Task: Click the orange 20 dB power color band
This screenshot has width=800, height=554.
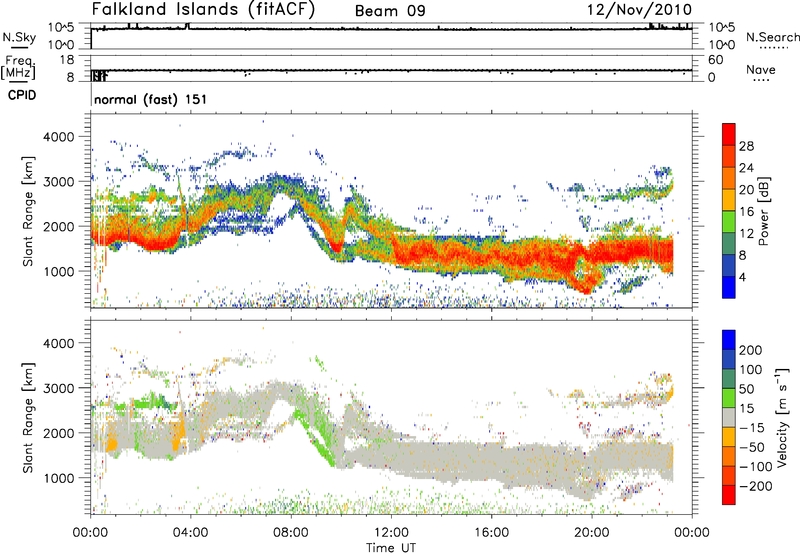Action: click(729, 178)
